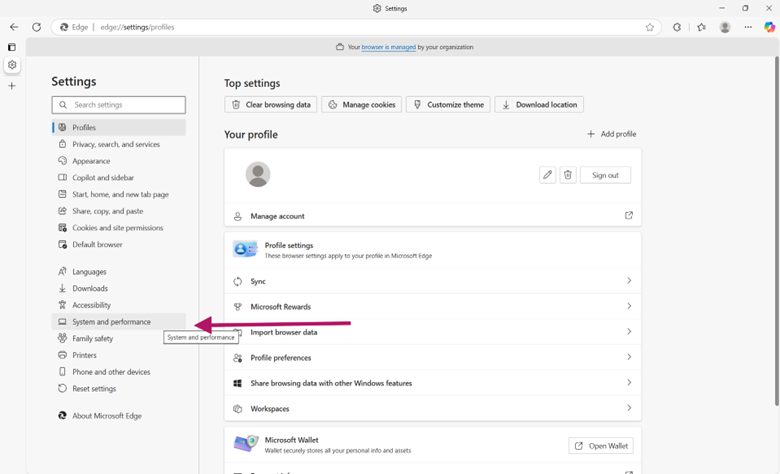The image size is (780, 474).
Task: Open the new tab plus icon in sidebar
Action: (12, 86)
